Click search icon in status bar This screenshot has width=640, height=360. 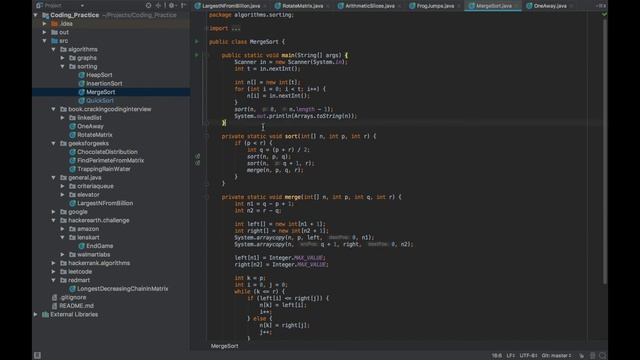coord(603,356)
